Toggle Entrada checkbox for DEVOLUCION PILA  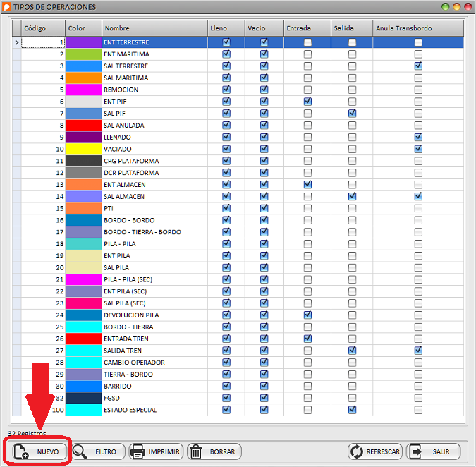pos(307,315)
